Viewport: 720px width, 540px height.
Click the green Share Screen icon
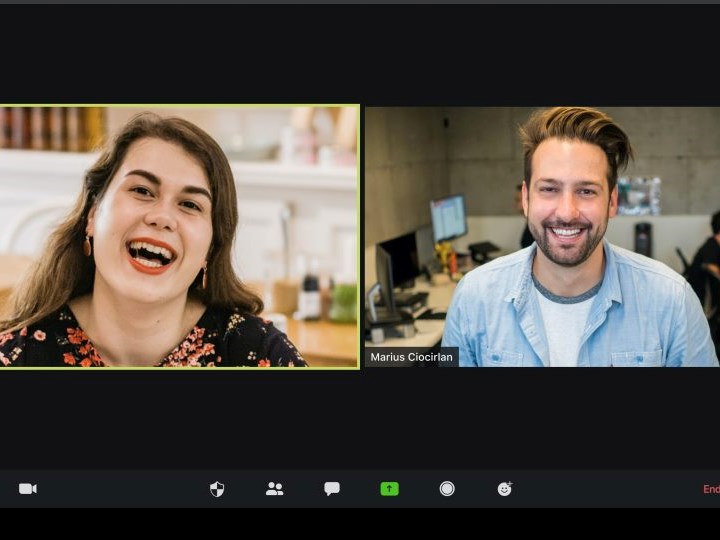pyautogui.click(x=389, y=489)
